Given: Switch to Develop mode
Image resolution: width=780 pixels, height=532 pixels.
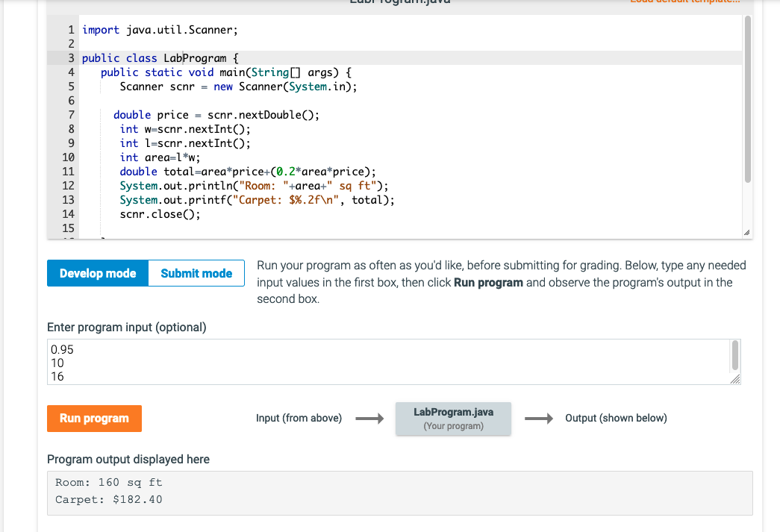Looking at the screenshot, I should pyautogui.click(x=98, y=273).
